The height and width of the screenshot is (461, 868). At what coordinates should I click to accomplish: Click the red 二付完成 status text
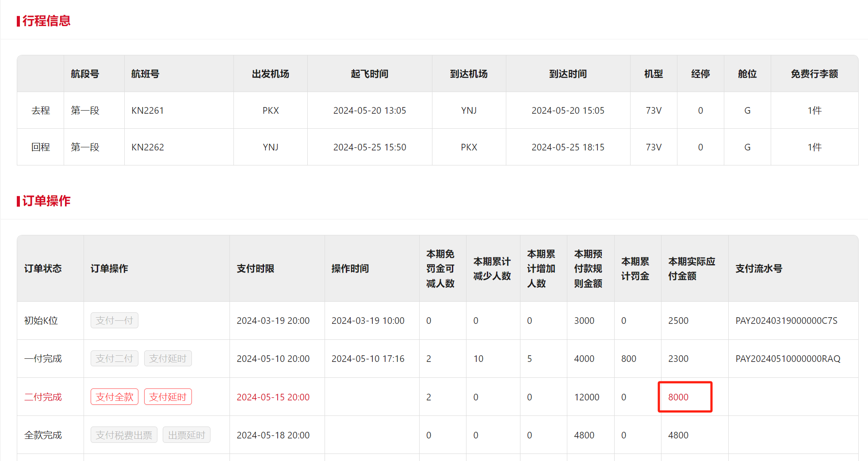coord(43,397)
